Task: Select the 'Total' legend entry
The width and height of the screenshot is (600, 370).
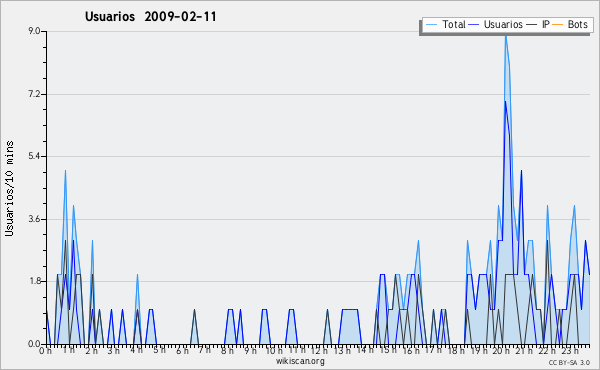Action: coord(445,24)
